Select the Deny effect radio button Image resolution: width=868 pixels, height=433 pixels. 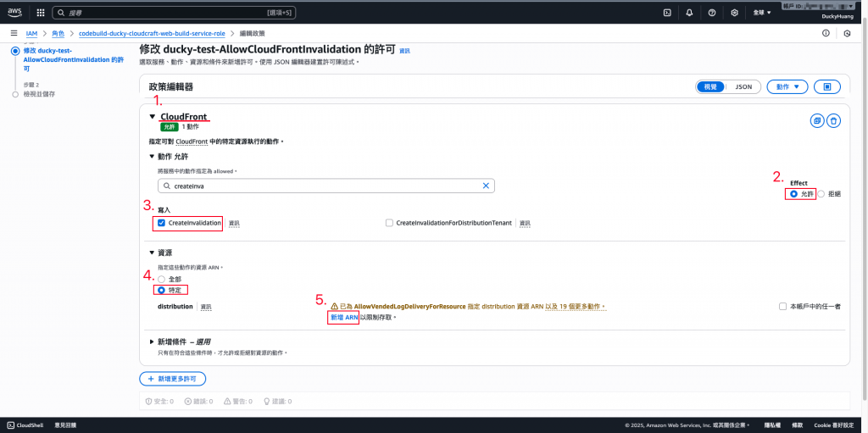click(821, 194)
